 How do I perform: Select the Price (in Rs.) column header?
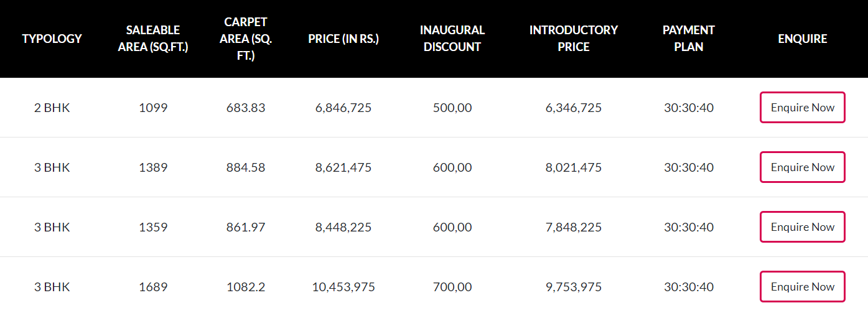click(x=343, y=39)
